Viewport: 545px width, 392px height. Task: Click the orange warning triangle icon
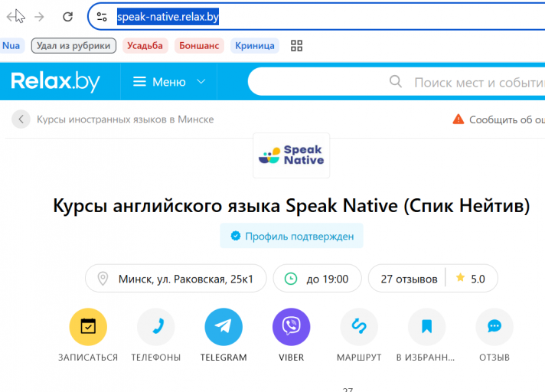(x=458, y=119)
